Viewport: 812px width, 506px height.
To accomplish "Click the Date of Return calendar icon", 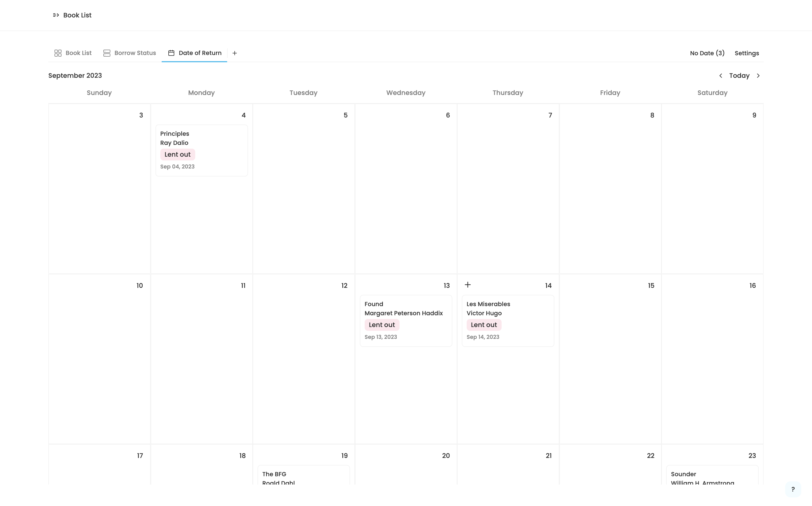I will pos(171,53).
